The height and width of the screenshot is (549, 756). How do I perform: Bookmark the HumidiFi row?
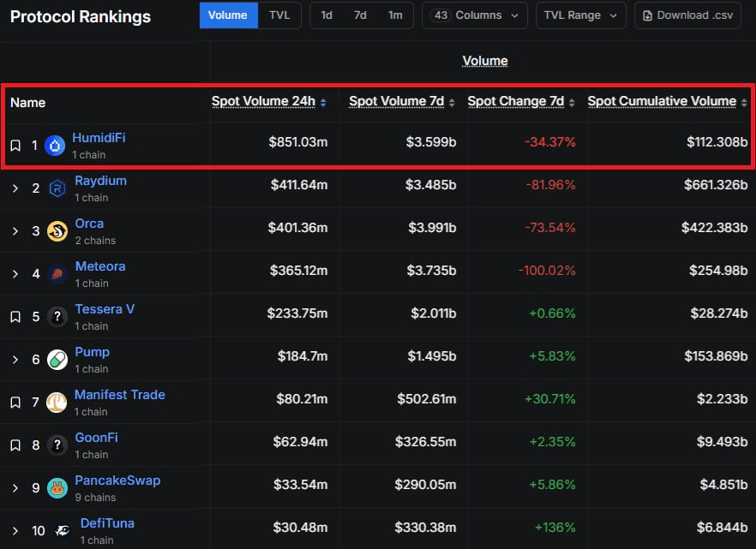coord(15,146)
